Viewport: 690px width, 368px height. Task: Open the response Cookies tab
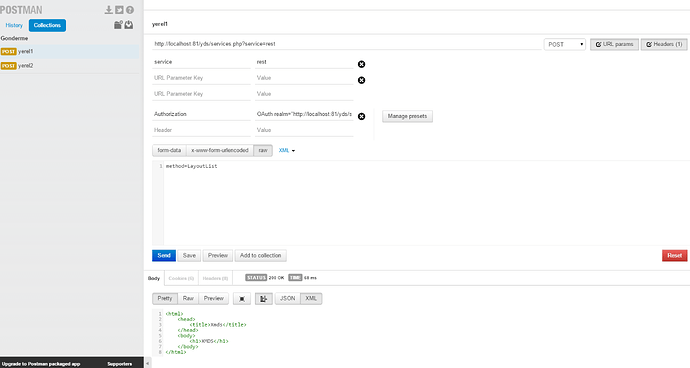coord(181,278)
